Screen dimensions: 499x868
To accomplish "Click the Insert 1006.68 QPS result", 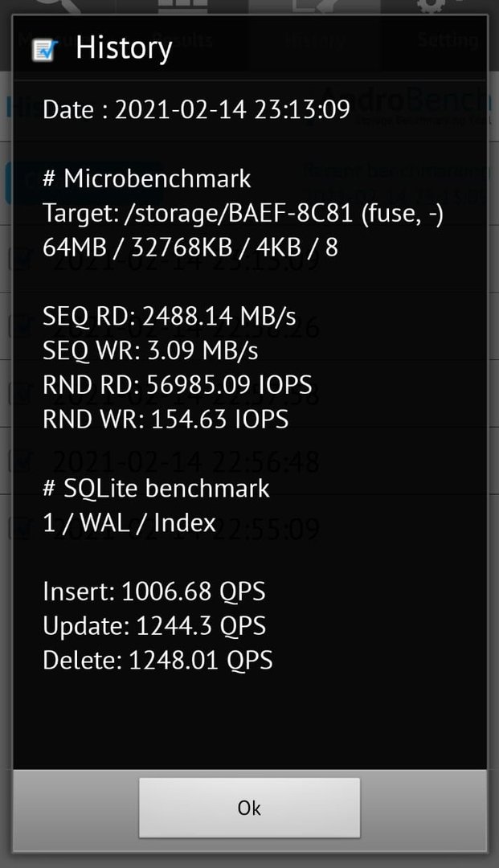I will click(153, 592).
